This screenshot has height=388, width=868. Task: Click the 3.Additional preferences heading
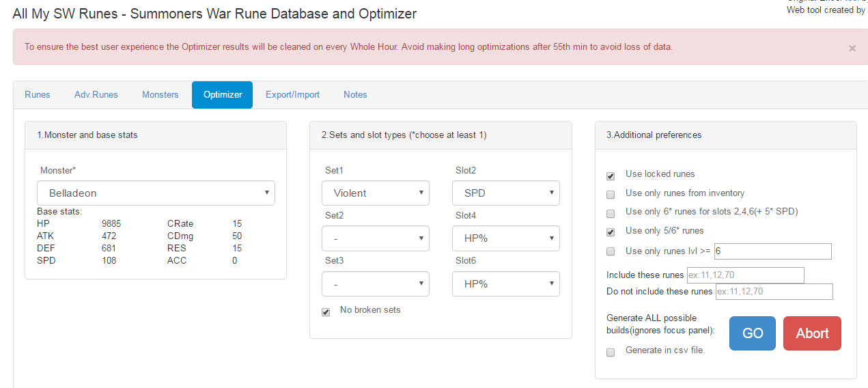654,135
